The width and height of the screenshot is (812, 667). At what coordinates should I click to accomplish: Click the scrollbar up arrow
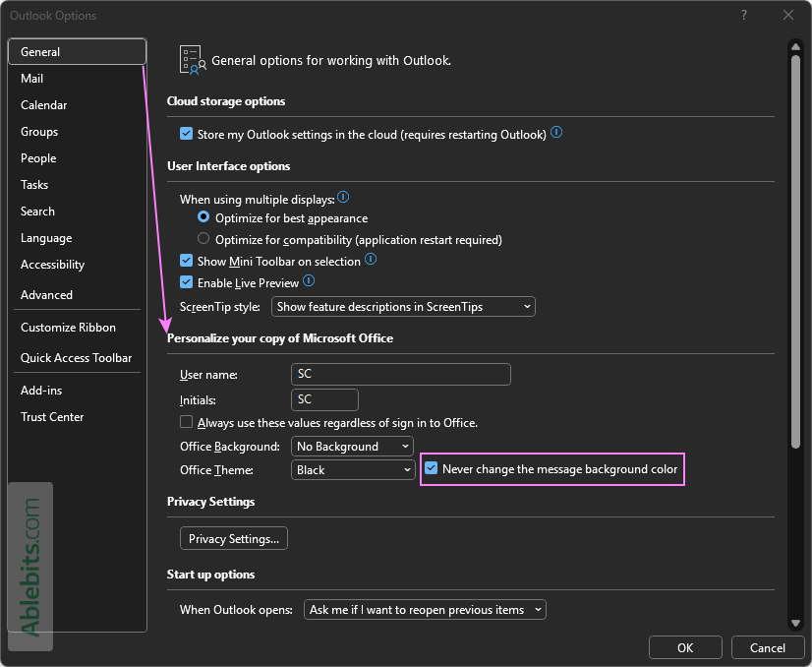click(x=795, y=46)
